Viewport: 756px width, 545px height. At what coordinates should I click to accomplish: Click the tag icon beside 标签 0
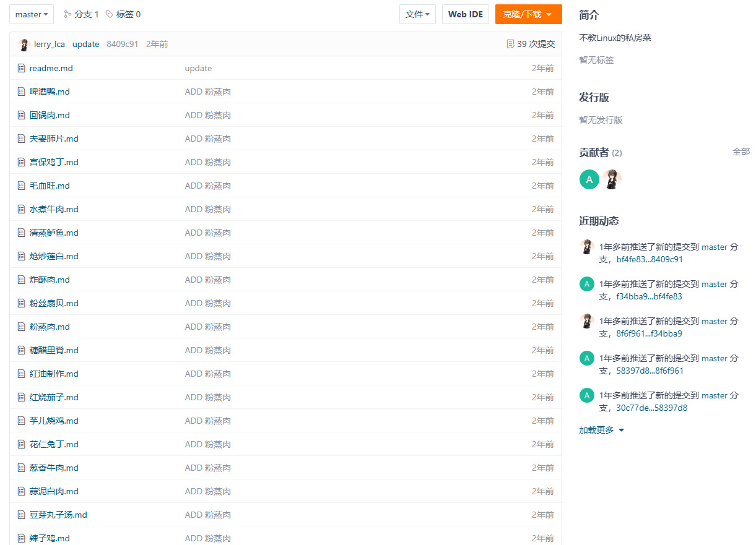[x=110, y=14]
